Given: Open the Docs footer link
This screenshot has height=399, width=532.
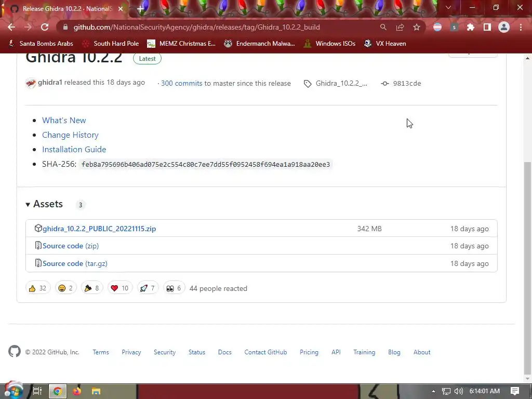Looking at the screenshot, I should [224, 352].
